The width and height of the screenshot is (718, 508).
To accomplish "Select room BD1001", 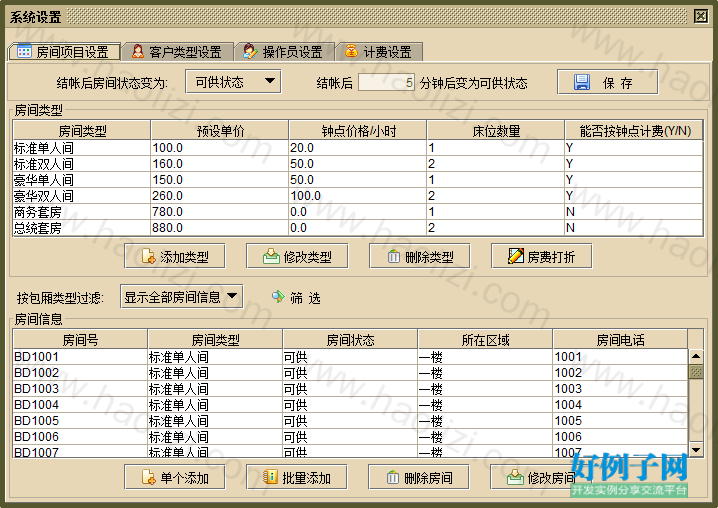I will 350,356.
